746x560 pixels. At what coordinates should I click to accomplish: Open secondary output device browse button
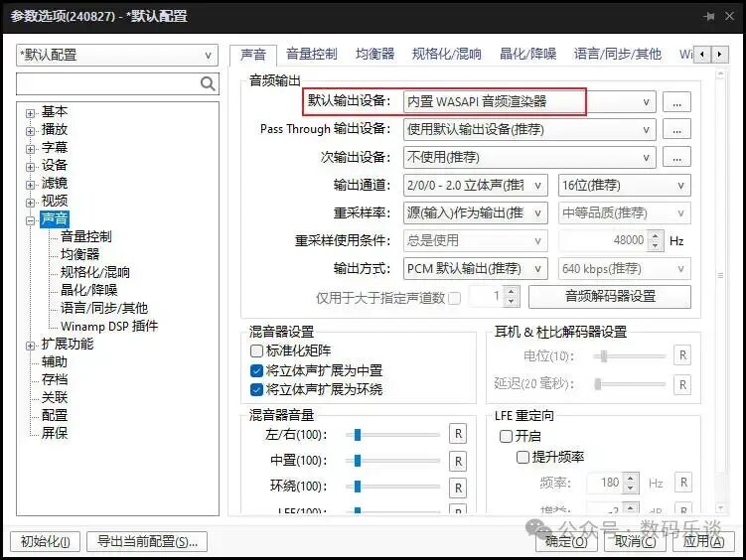pos(676,157)
